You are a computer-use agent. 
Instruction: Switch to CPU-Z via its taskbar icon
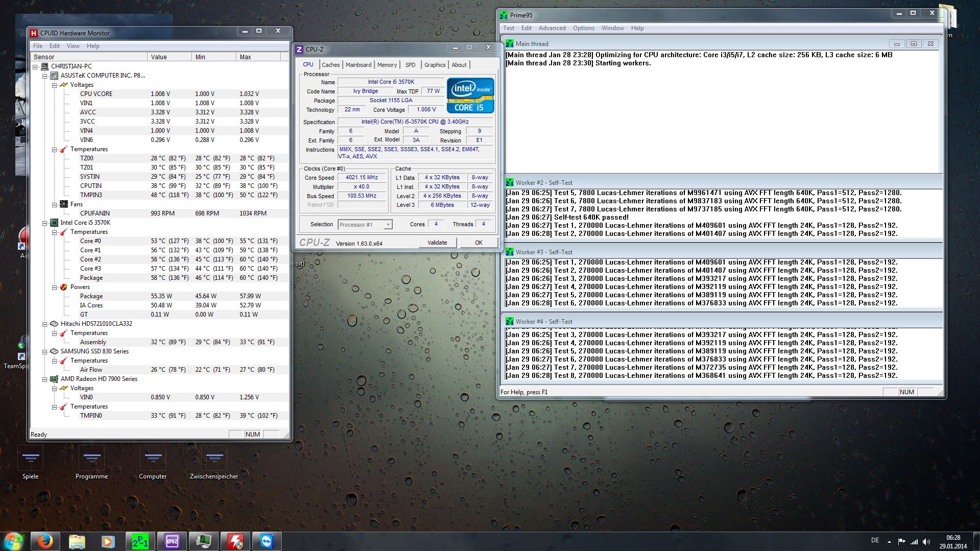click(x=172, y=541)
